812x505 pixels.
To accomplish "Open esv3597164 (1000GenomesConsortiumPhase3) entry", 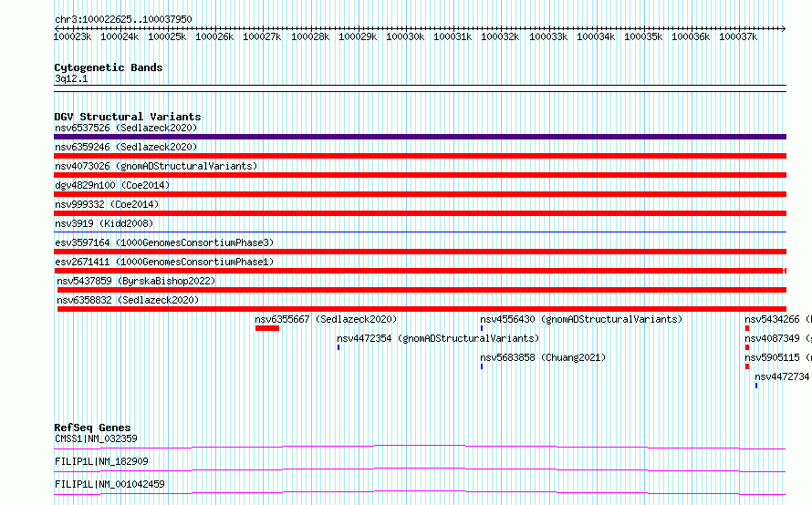I will pyautogui.click(x=164, y=242).
